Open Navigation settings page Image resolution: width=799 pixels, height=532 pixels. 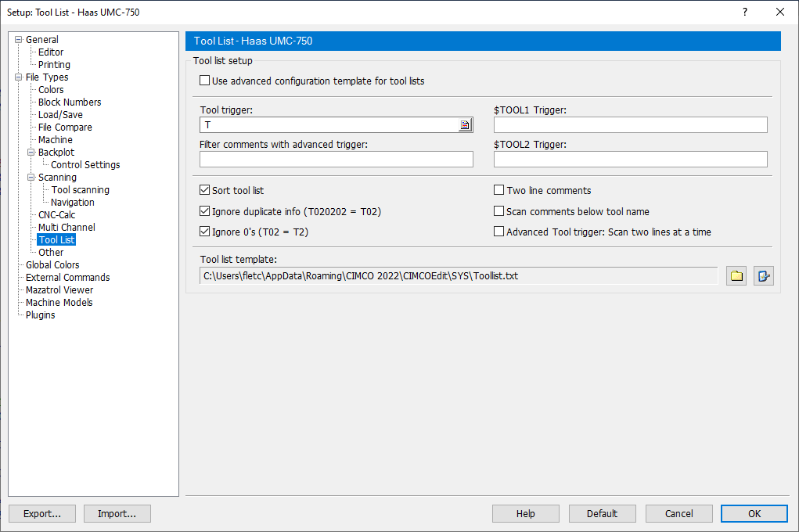click(72, 203)
